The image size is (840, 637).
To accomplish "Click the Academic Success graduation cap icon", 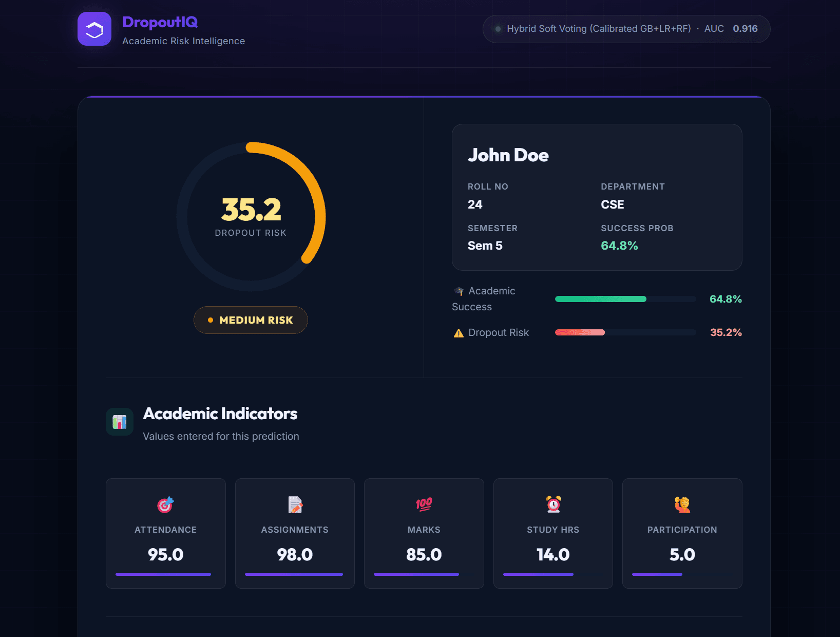I will (459, 291).
